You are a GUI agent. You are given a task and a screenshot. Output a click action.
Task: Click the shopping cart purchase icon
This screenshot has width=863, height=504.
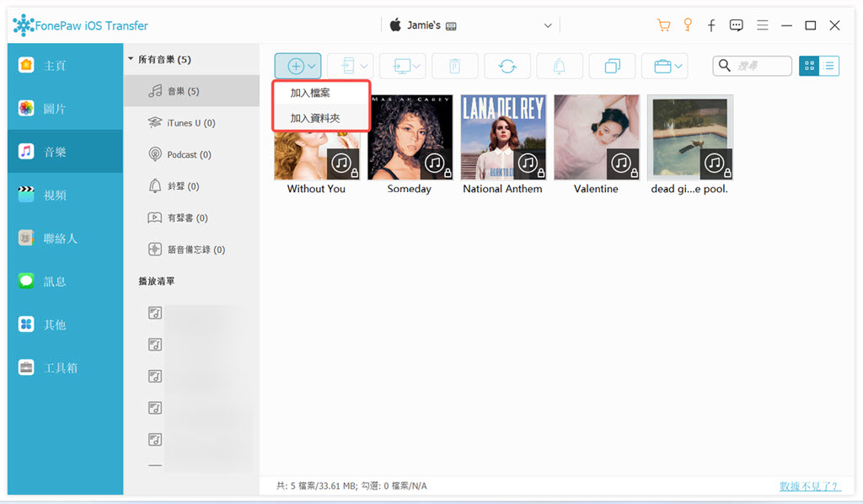tap(664, 25)
